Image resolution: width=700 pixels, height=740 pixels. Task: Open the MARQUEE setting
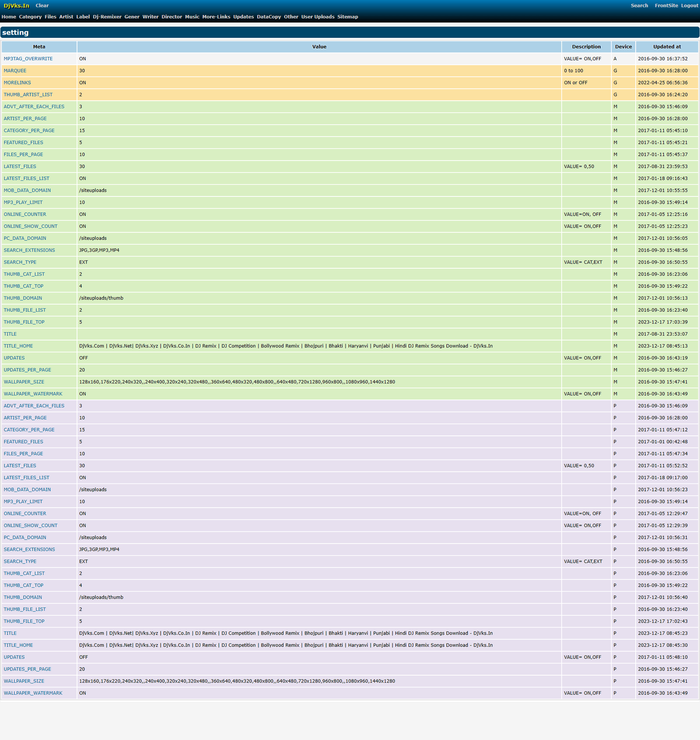click(15, 70)
